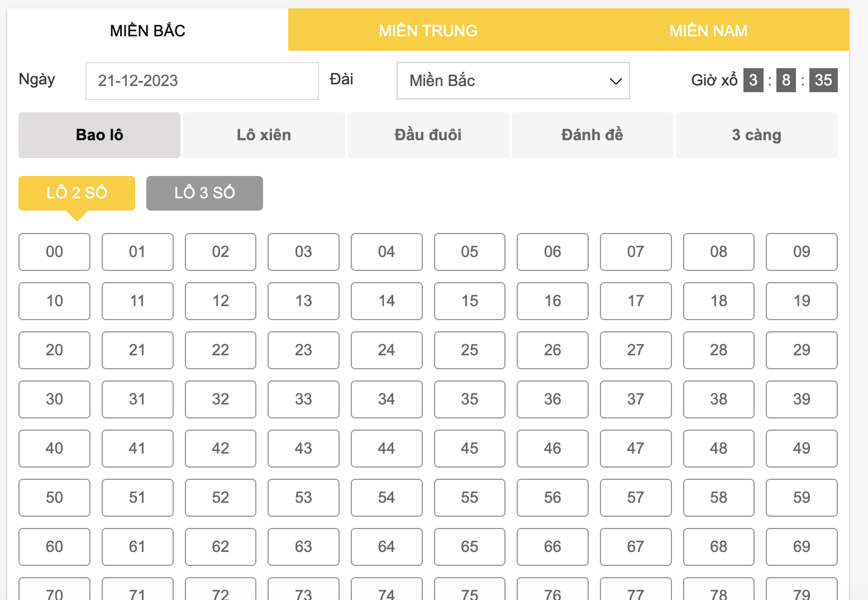Open the 3 càng betting mode
This screenshot has width=868, height=600.
point(756,135)
